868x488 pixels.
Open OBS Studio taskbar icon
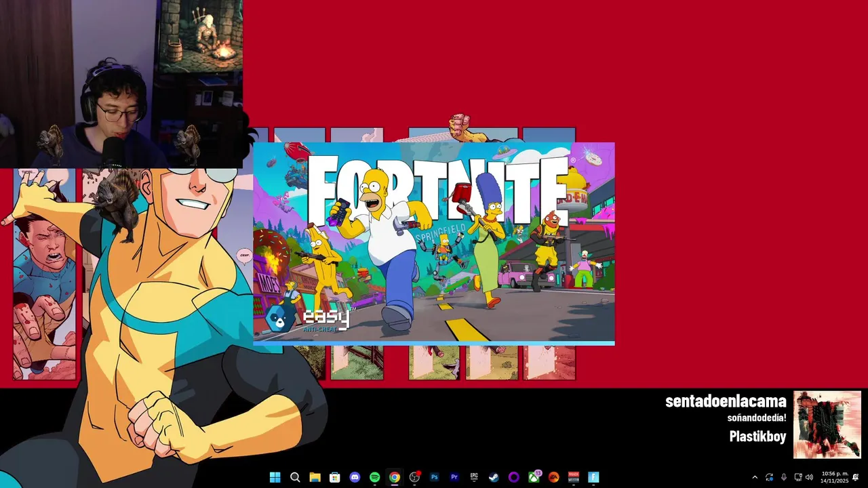[414, 477]
